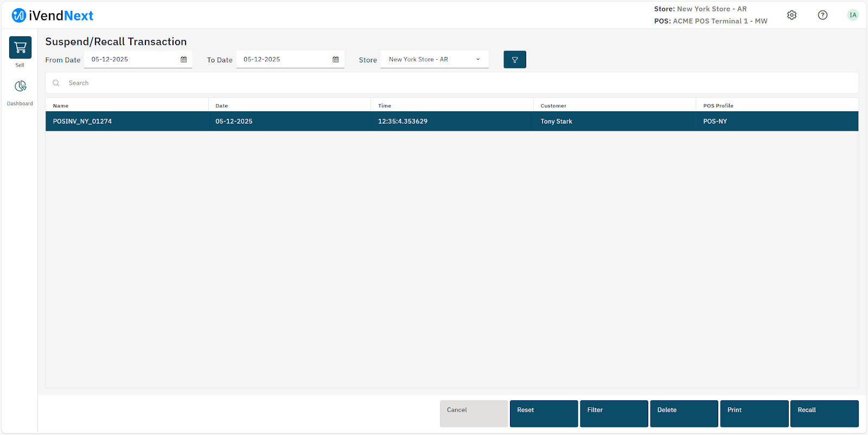Open the Dashboard pie chart icon
Image resolution: width=868 pixels, height=435 pixels.
pos(20,86)
